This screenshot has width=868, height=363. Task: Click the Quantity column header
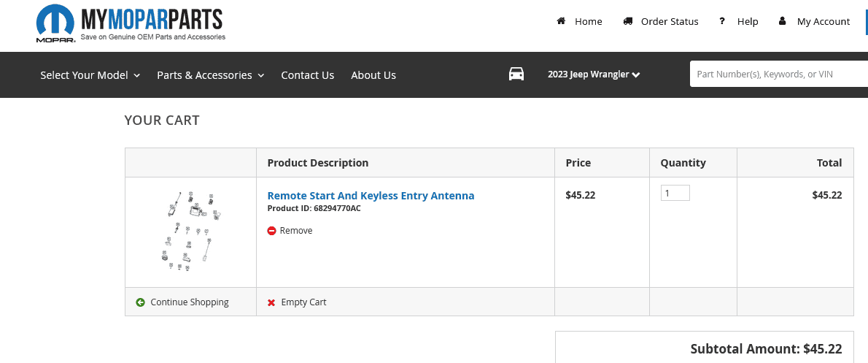(683, 163)
